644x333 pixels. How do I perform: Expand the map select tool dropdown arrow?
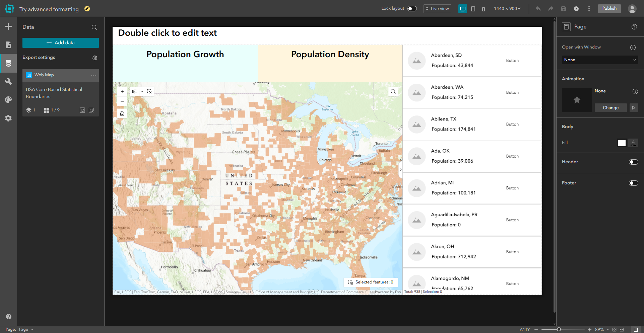(142, 91)
